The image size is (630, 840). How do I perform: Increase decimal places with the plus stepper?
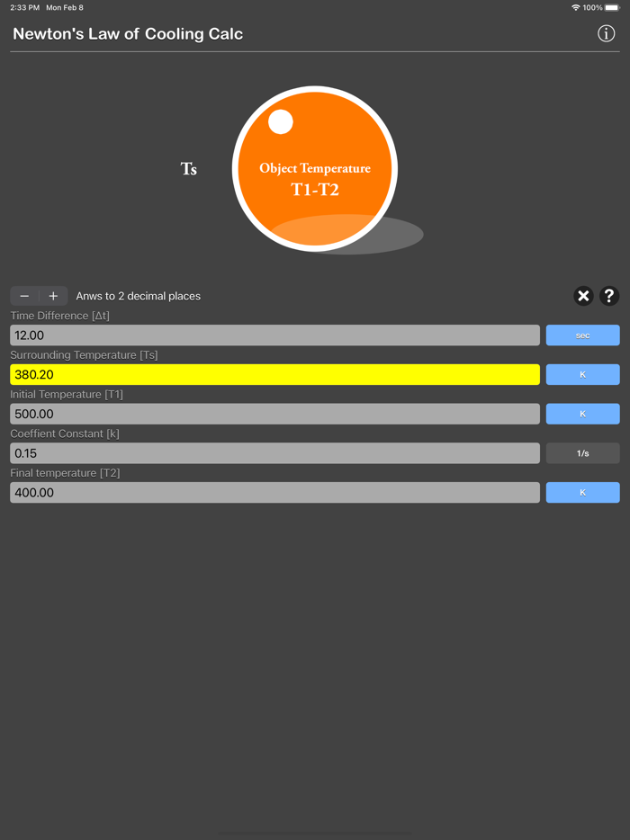point(53,296)
